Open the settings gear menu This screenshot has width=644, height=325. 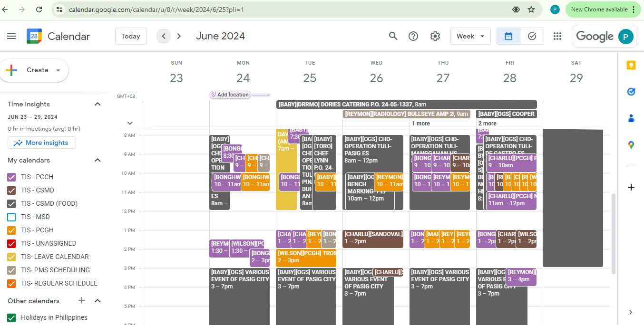(x=435, y=36)
